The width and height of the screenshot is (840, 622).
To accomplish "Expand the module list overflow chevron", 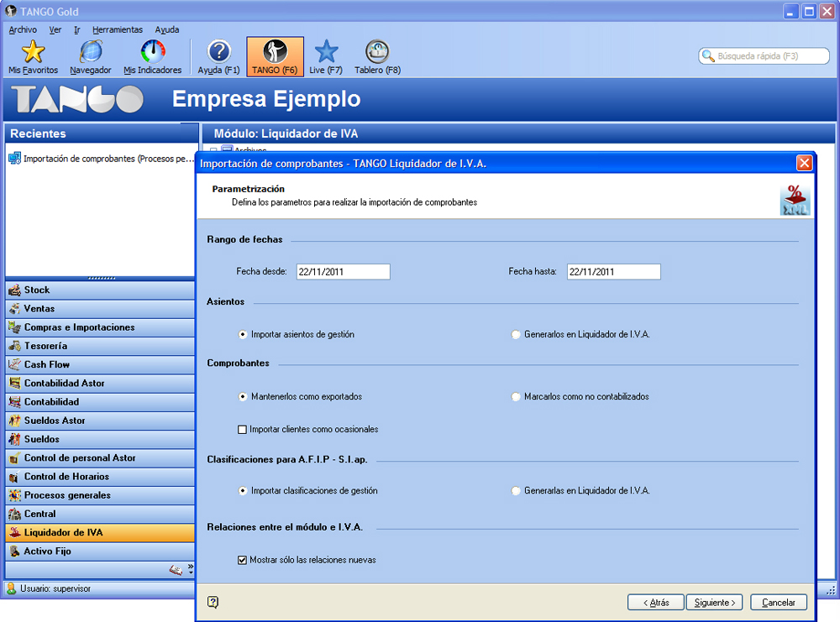I will click(191, 569).
